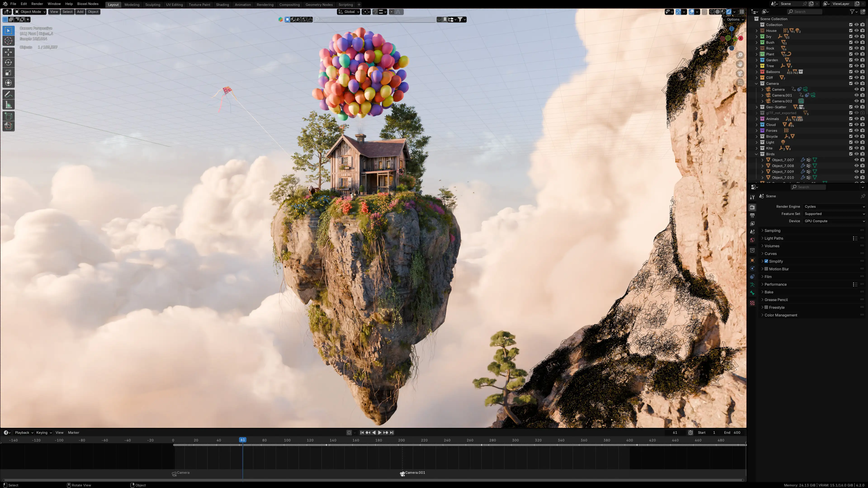This screenshot has width=868, height=488.
Task: Open the viewport Options dropdown
Action: coord(735,19)
